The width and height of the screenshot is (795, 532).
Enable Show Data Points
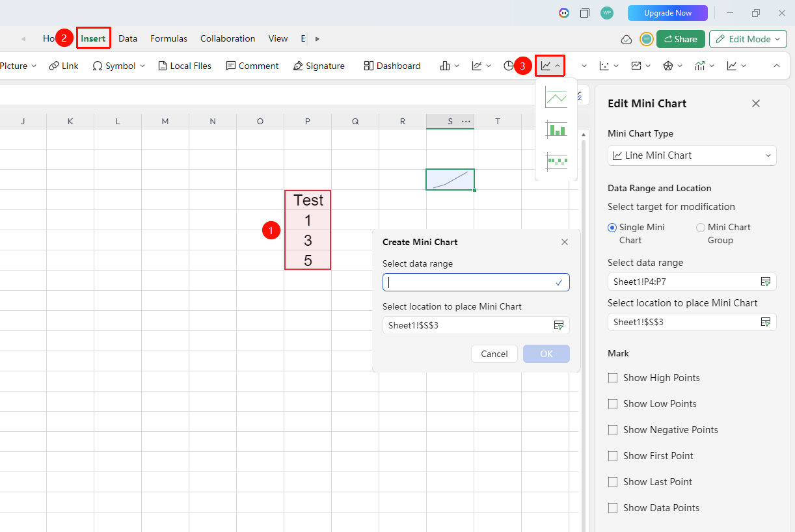612,508
